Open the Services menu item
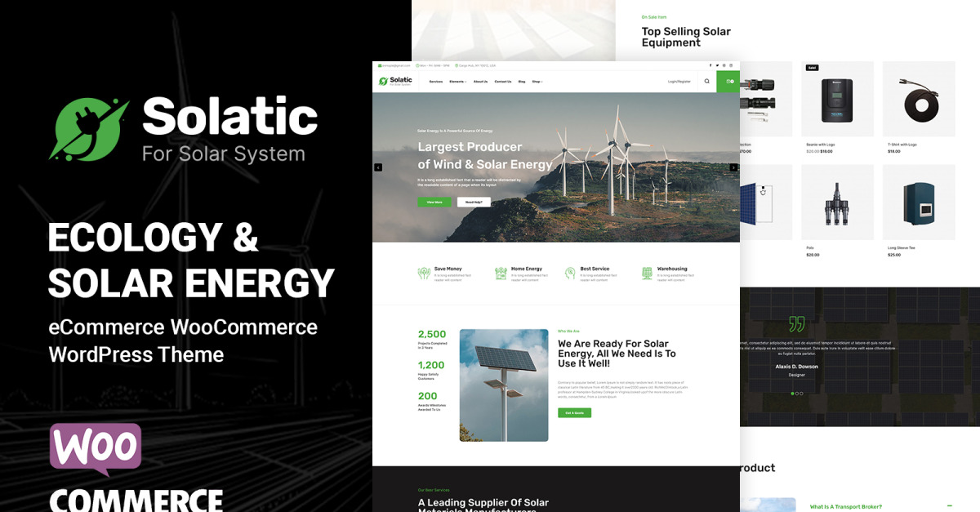Screen dimensions: 980x512 click(436, 82)
